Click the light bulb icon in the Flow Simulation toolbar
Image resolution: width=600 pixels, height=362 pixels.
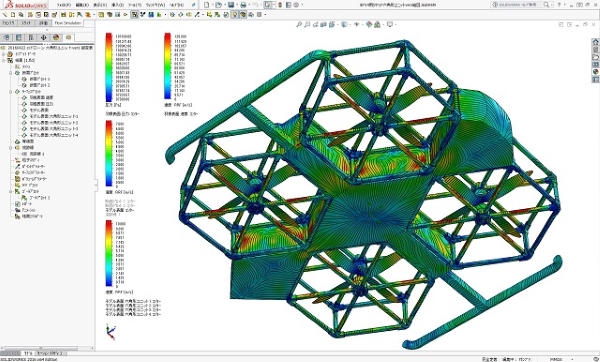(x=235, y=15)
